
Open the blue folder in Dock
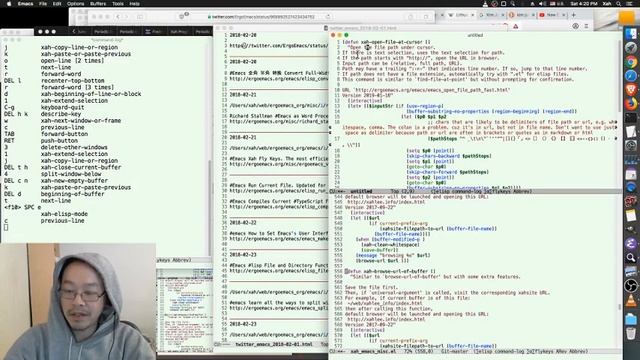click(631, 319)
